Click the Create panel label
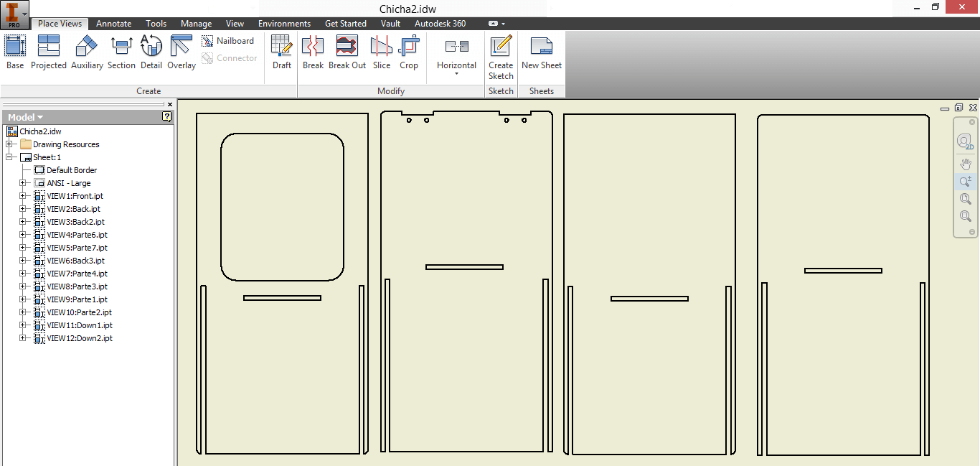The width and height of the screenshot is (980, 466). (x=149, y=91)
